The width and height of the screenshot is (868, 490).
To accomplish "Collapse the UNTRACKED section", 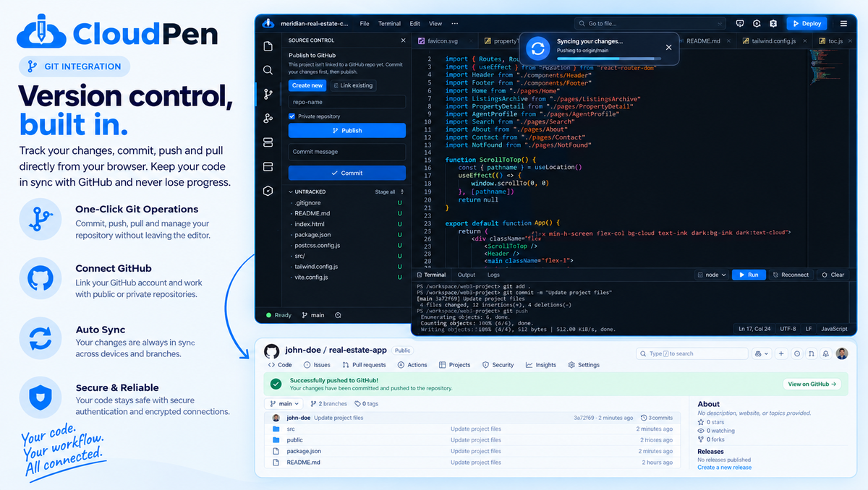I will coord(290,192).
